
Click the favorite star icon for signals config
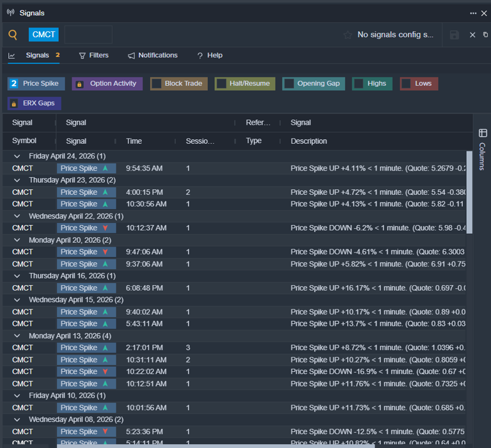[348, 35]
